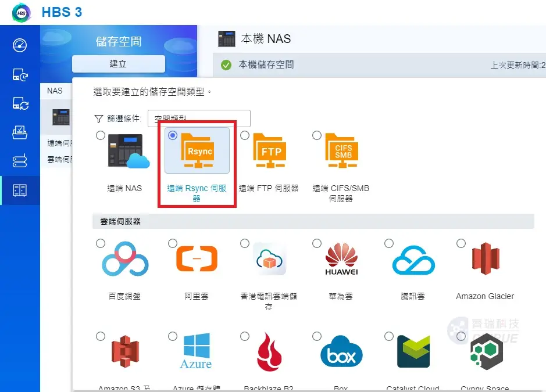Select the 遠端 NAS radio button

(x=101, y=135)
